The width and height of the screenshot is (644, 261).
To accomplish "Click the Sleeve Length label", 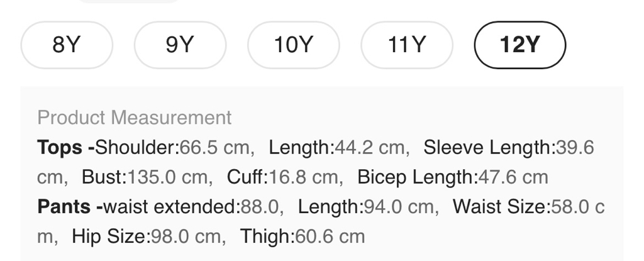I will pos(487,148).
